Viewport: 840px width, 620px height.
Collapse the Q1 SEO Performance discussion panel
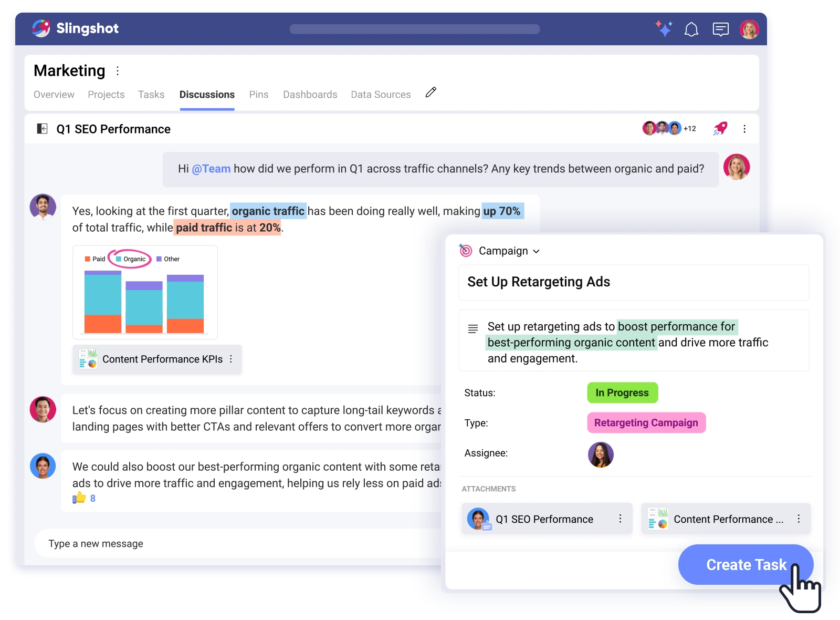43,128
